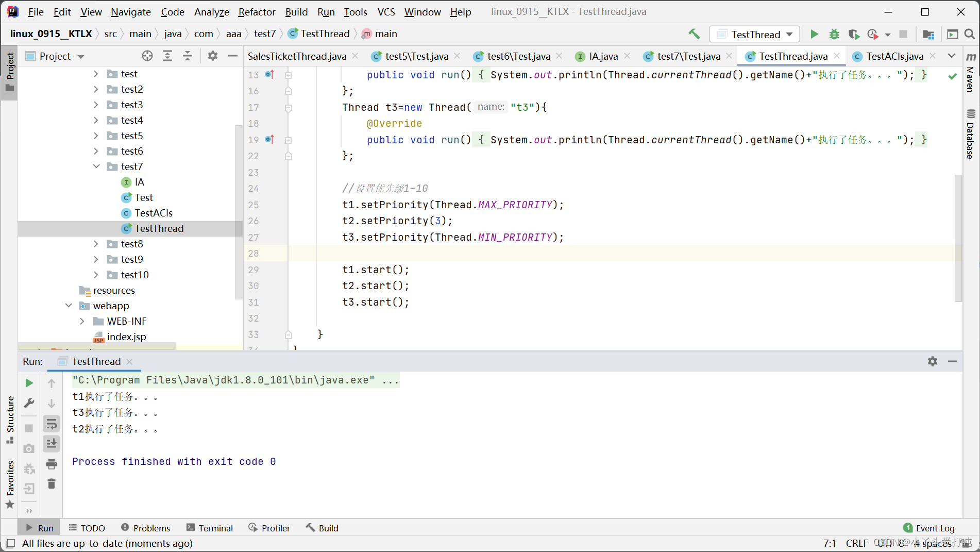Run TestThread with the green play icon

814,34
